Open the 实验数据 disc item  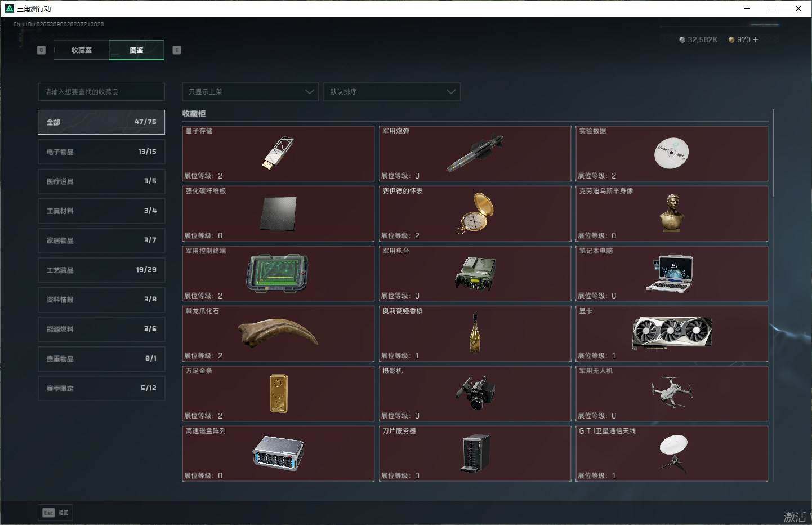[672, 153]
